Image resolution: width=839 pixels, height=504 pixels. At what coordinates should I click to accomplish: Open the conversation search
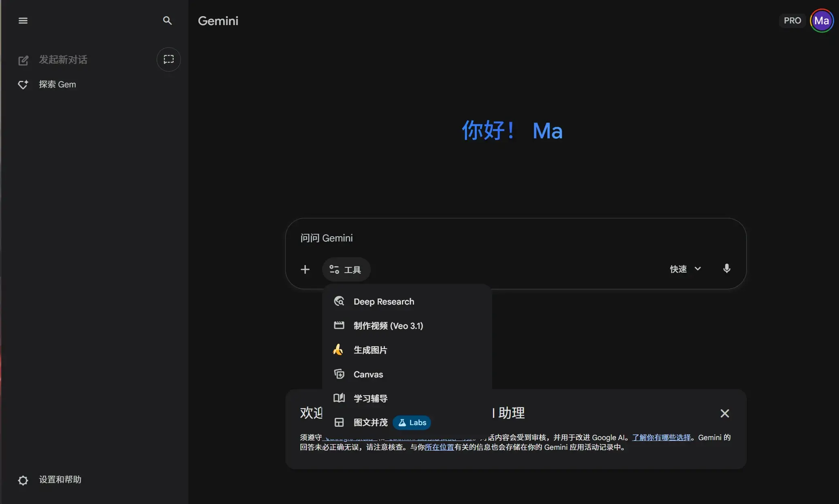168,20
